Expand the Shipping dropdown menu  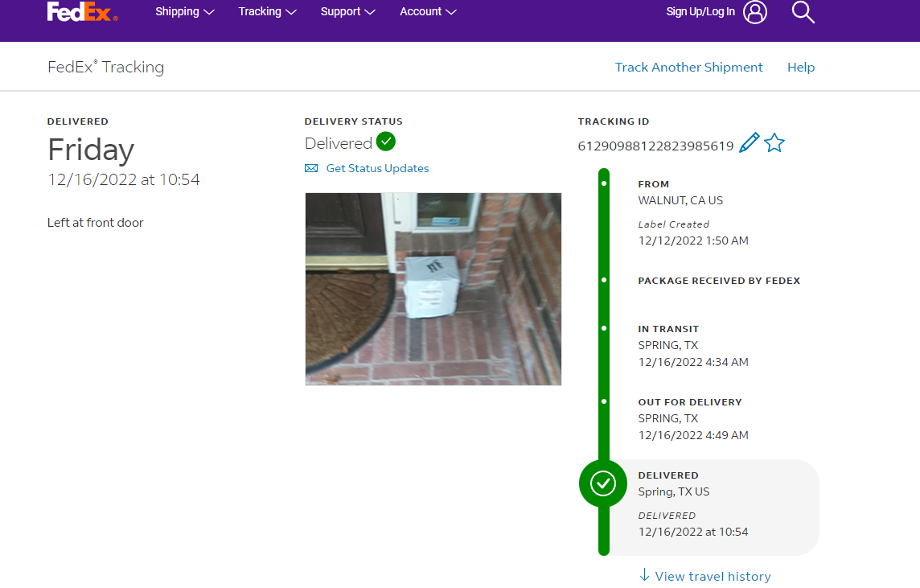pos(185,12)
